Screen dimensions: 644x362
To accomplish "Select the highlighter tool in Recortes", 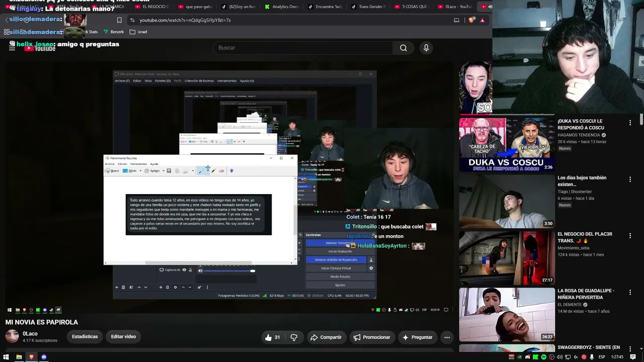I will [213, 171].
